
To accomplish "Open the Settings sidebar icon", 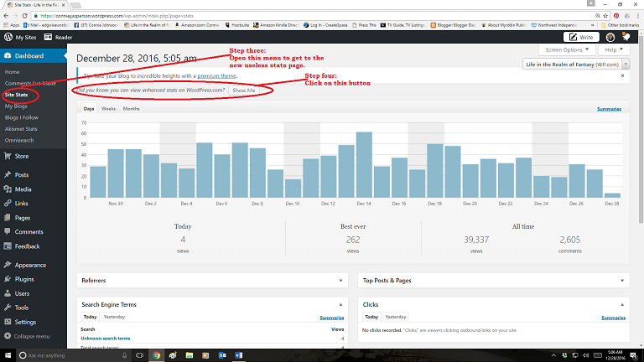I will (8, 322).
